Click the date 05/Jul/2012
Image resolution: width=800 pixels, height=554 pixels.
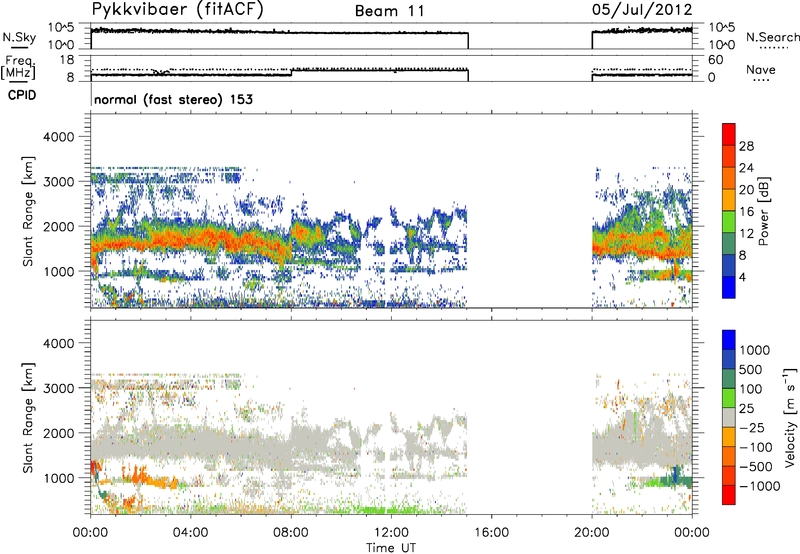[x=642, y=10]
